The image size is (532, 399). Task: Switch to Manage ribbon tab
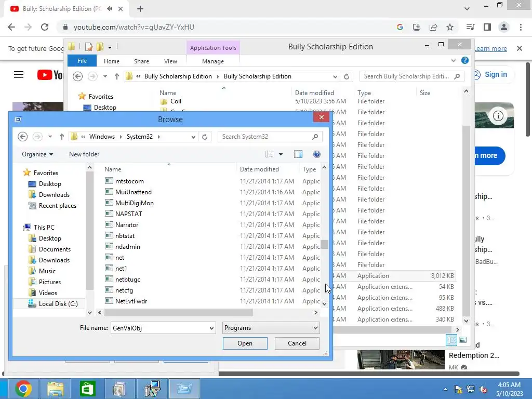click(x=213, y=61)
